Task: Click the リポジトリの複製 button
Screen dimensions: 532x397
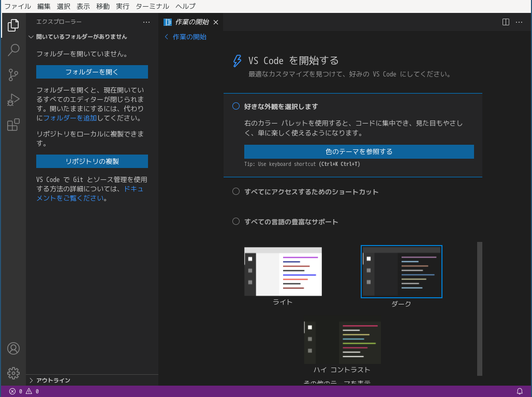Action: click(92, 161)
